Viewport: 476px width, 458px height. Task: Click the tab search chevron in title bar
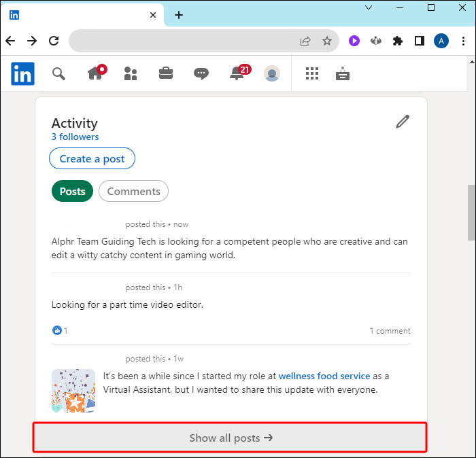coord(369,7)
